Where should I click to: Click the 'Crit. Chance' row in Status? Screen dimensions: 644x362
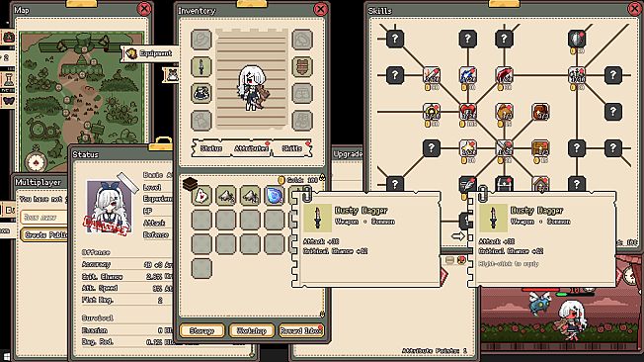(126, 276)
